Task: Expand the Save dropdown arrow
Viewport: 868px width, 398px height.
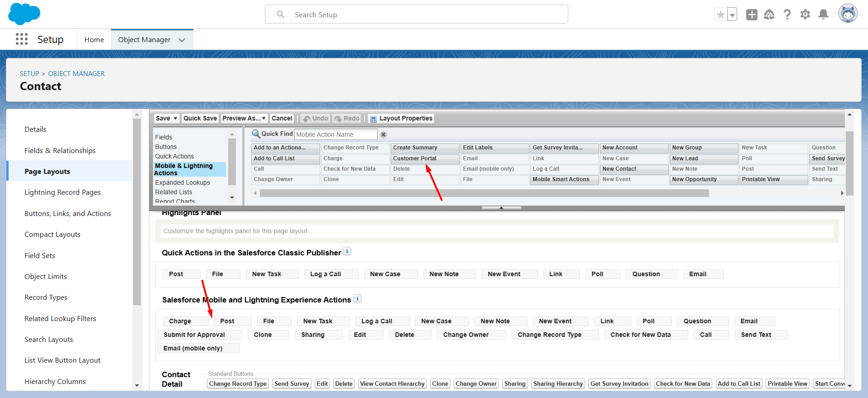Action: coord(176,118)
